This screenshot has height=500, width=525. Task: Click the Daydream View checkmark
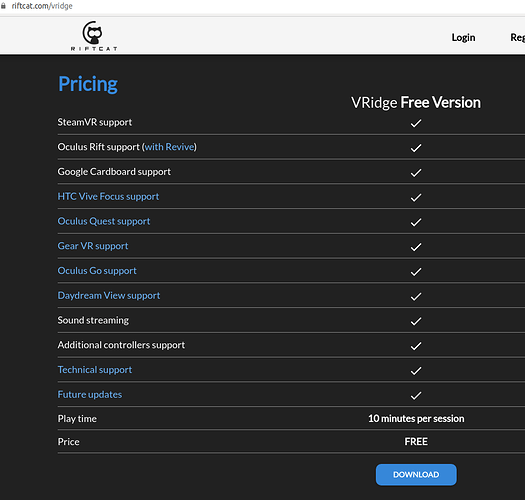(x=416, y=297)
